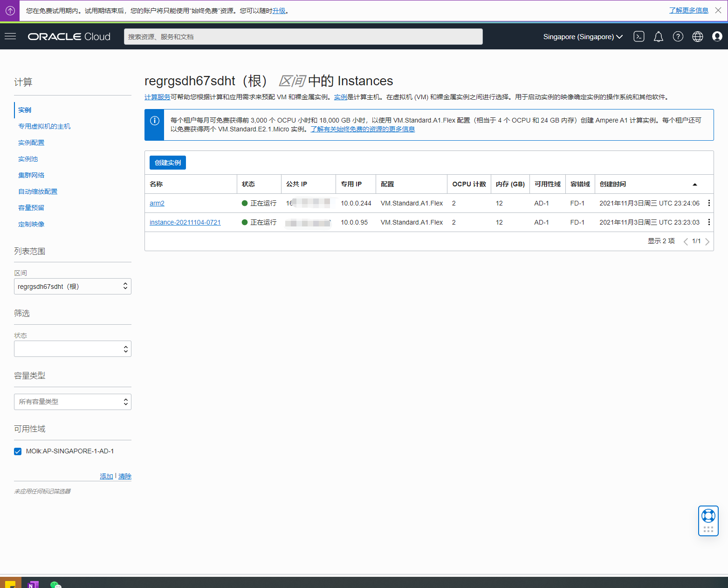Toggle sort arrow on creation time column
The image size is (728, 588).
[x=694, y=185]
